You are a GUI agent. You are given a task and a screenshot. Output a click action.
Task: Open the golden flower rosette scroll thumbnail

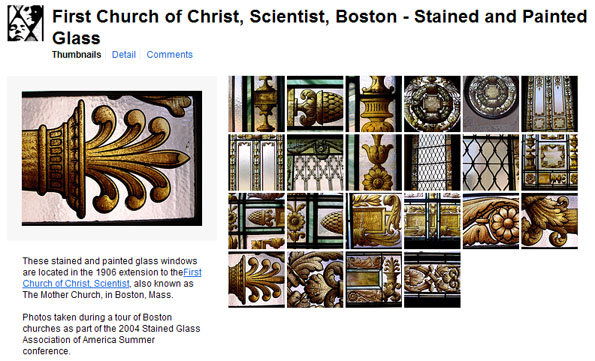[491, 221]
